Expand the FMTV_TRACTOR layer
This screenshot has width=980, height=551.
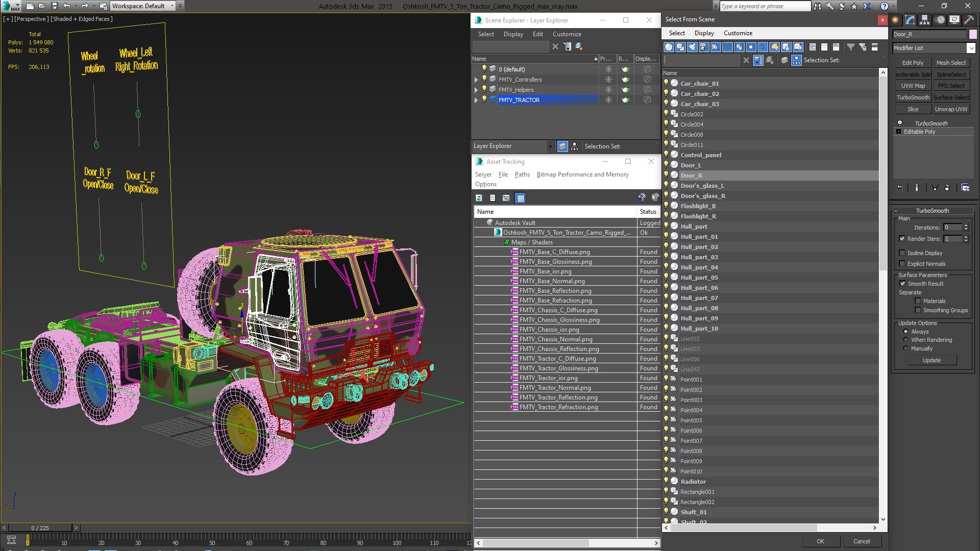pos(476,100)
